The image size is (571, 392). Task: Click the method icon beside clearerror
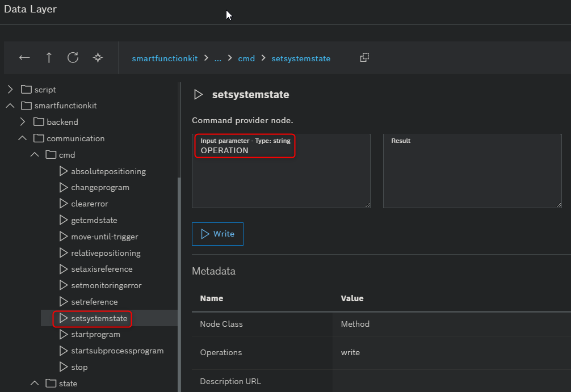[64, 204]
